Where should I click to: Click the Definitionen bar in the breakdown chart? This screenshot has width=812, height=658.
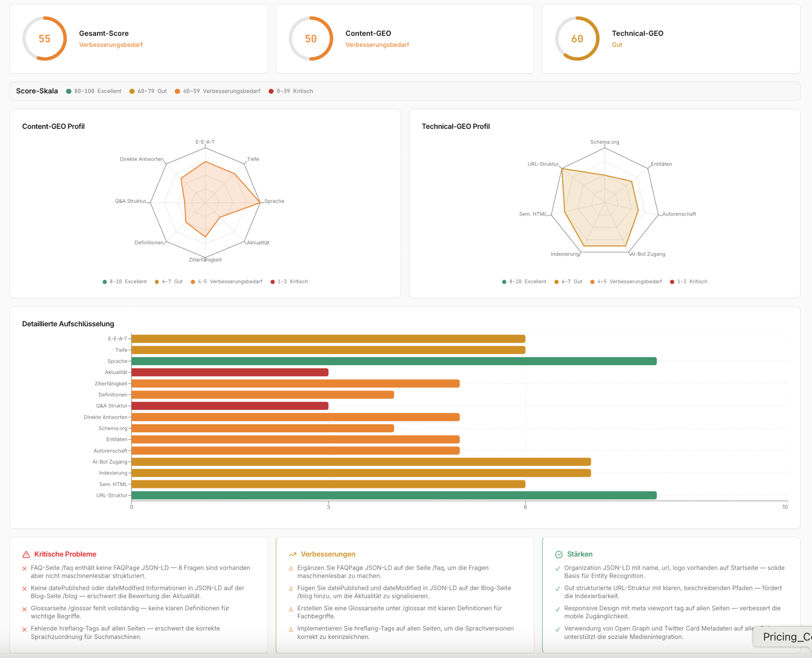[x=263, y=395]
